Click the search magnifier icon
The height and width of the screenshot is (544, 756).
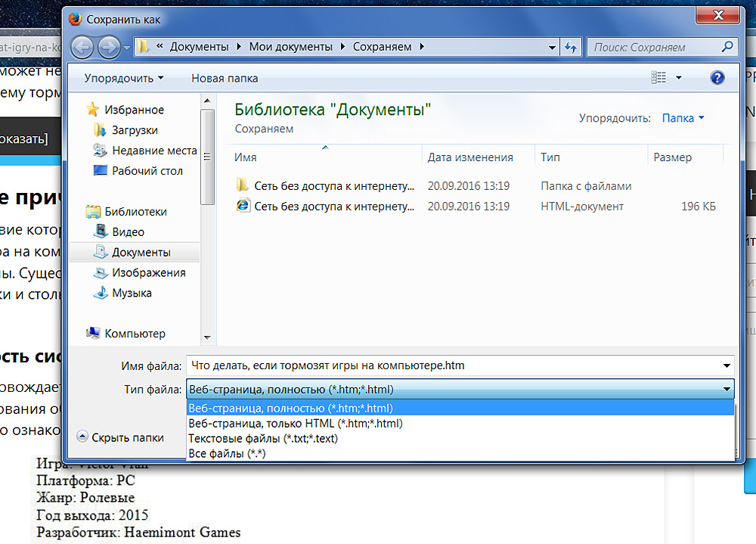727,47
